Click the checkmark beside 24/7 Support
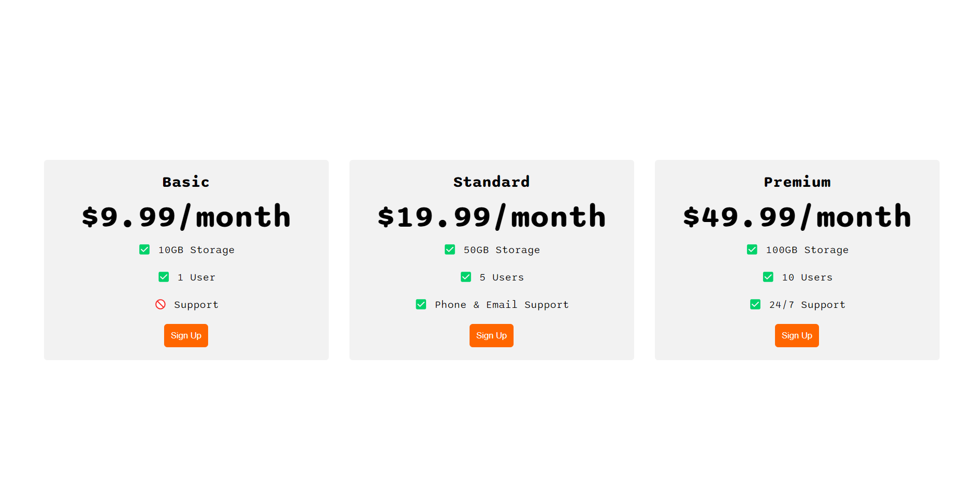This screenshot has height=503, width=980. coord(754,304)
